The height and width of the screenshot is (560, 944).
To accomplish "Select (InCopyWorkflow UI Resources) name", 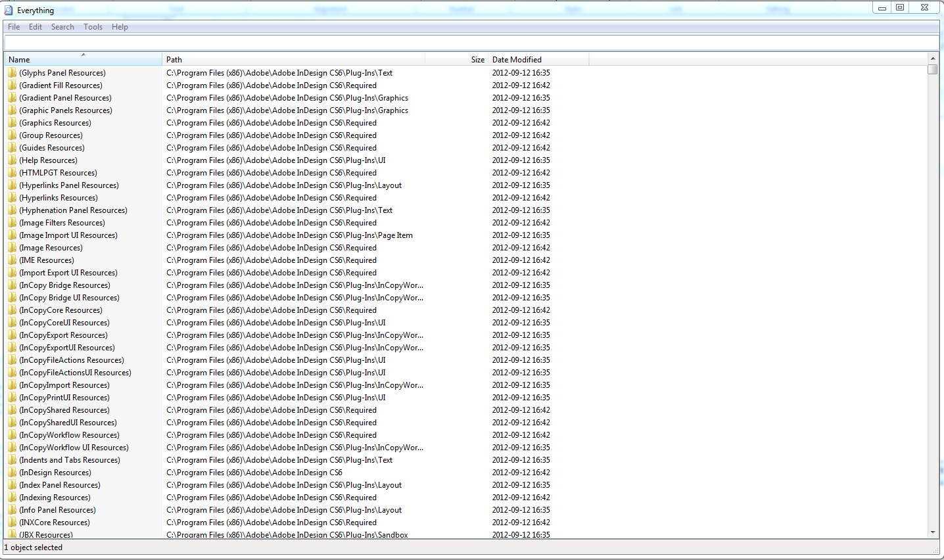I will point(74,448).
